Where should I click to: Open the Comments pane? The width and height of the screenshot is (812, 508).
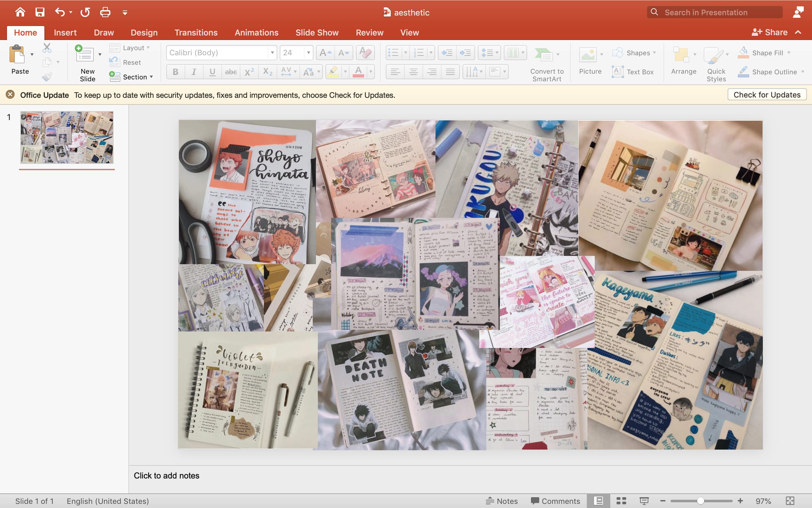[555, 501]
